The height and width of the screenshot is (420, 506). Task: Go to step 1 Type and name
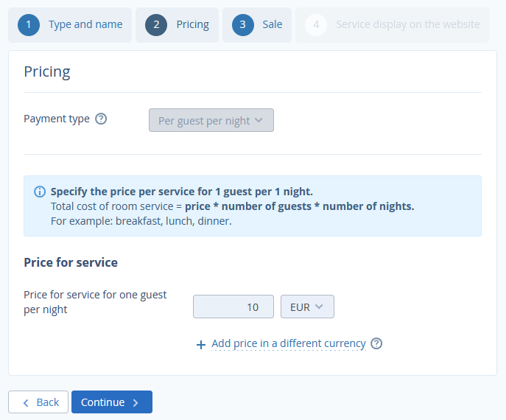coord(70,25)
